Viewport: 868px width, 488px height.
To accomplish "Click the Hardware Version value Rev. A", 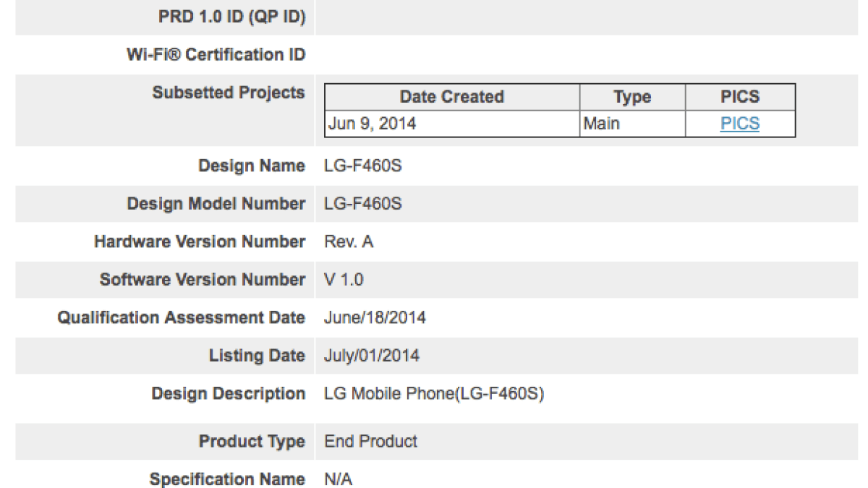I will 349,241.
